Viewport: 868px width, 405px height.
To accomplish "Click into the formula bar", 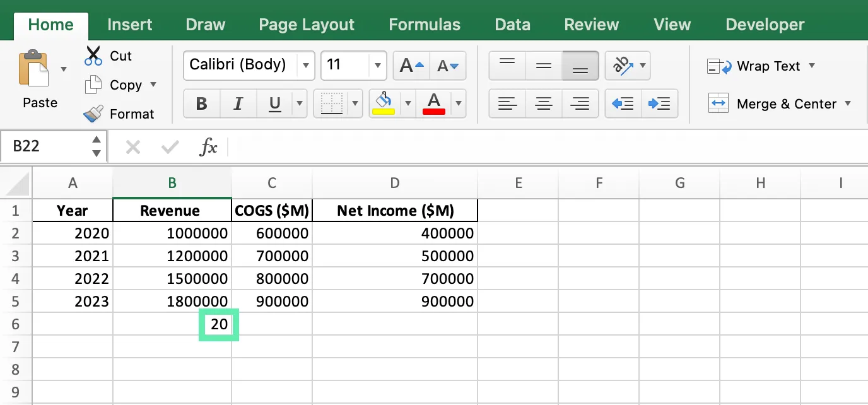I will tap(548, 147).
